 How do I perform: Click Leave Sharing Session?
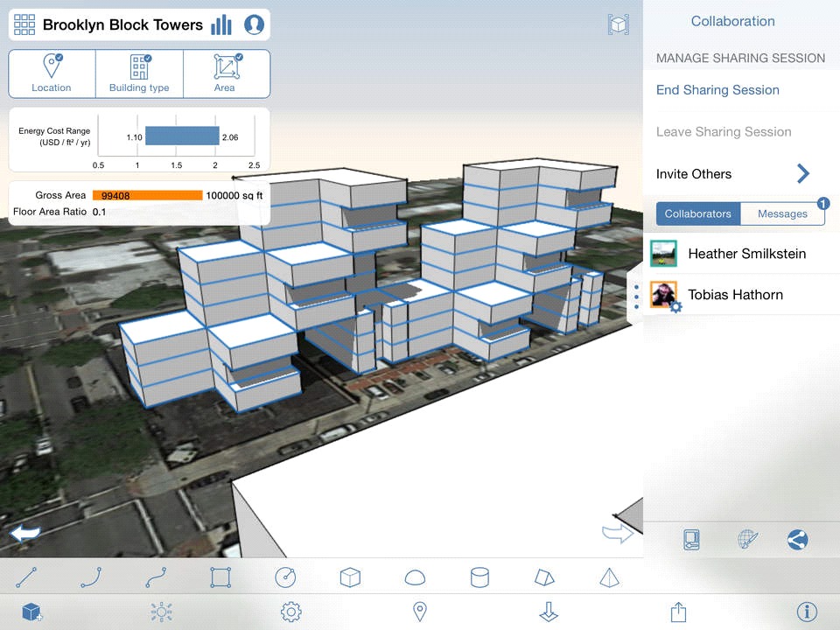724,132
